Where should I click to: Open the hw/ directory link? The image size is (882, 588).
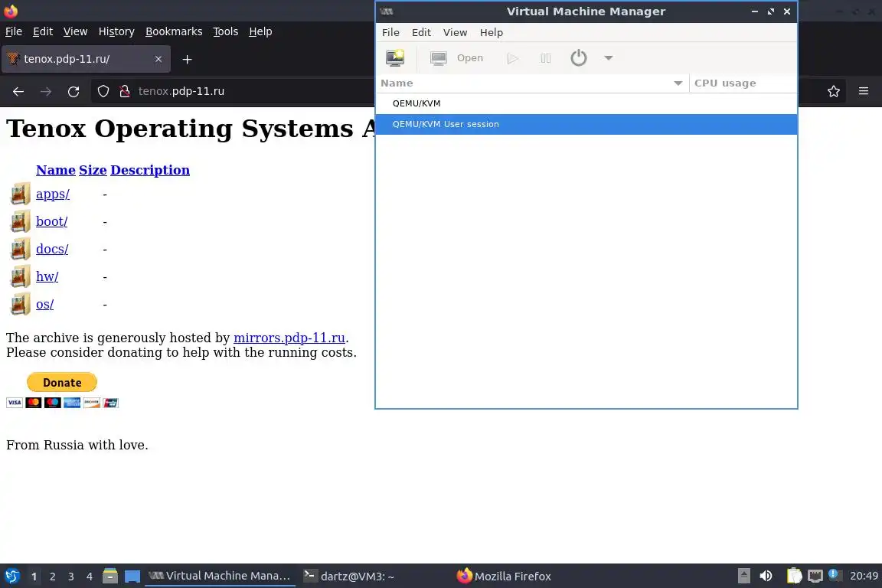pyautogui.click(x=47, y=277)
